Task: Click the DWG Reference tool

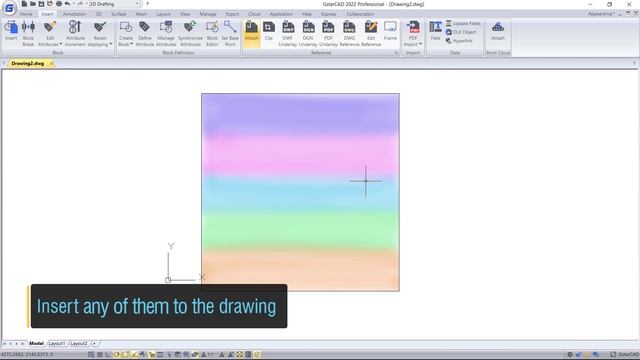Action: 349,33
